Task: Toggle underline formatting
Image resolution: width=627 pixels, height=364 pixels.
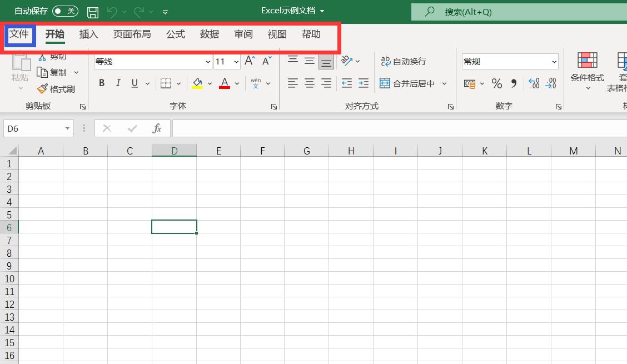Action: coord(134,82)
